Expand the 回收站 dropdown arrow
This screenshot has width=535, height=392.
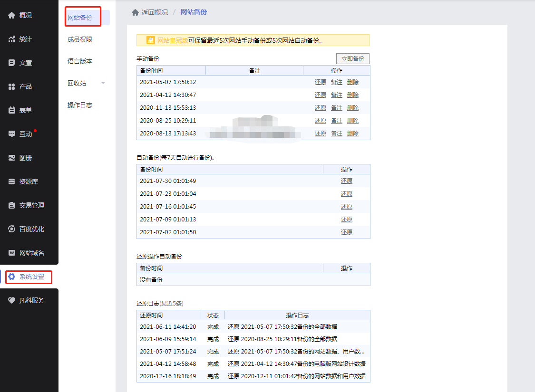coord(103,83)
